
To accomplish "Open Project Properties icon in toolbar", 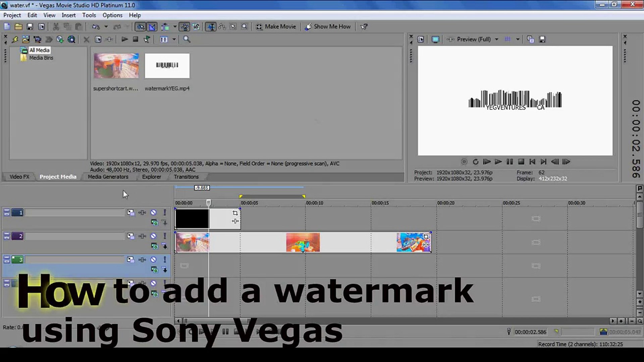I will (x=41, y=26).
